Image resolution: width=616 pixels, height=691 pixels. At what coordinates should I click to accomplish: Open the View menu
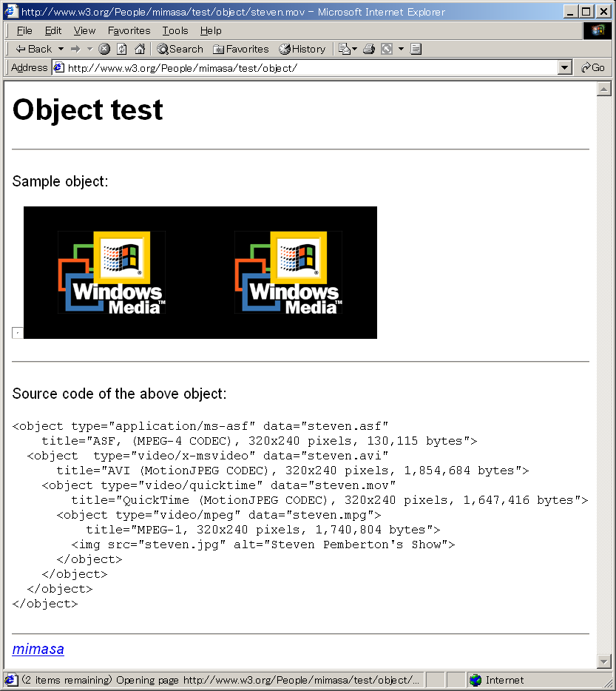point(84,30)
